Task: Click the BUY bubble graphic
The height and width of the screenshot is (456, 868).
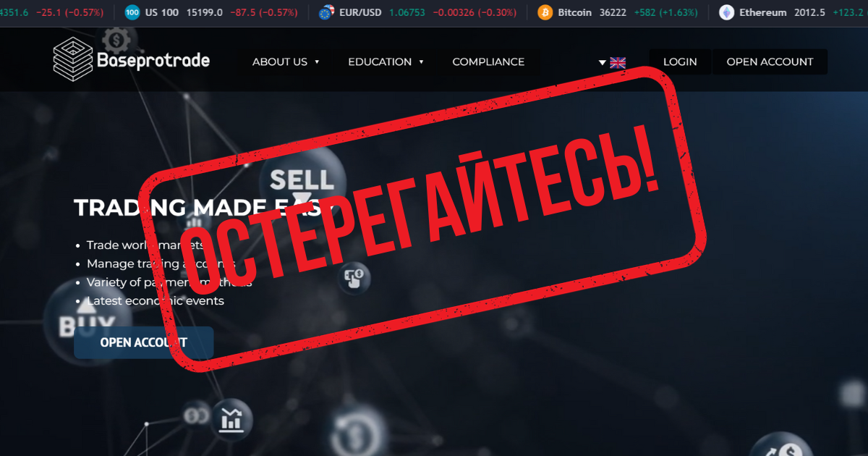Action: [x=87, y=318]
